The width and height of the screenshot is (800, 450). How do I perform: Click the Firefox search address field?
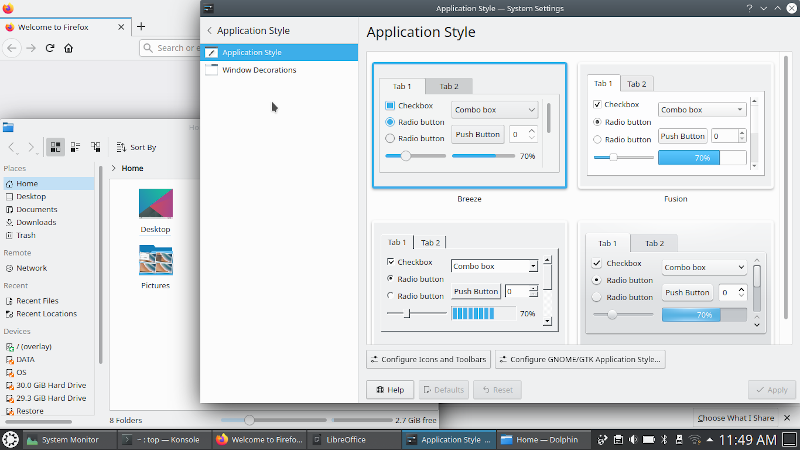[170, 48]
